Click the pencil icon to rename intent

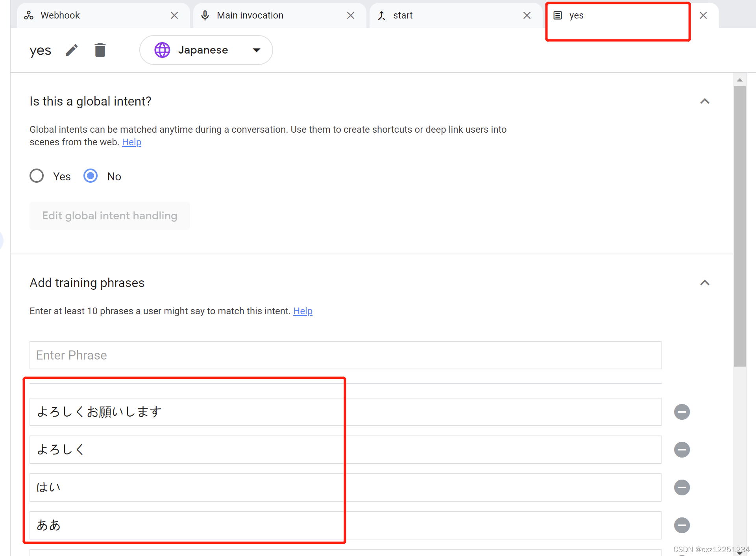(72, 50)
